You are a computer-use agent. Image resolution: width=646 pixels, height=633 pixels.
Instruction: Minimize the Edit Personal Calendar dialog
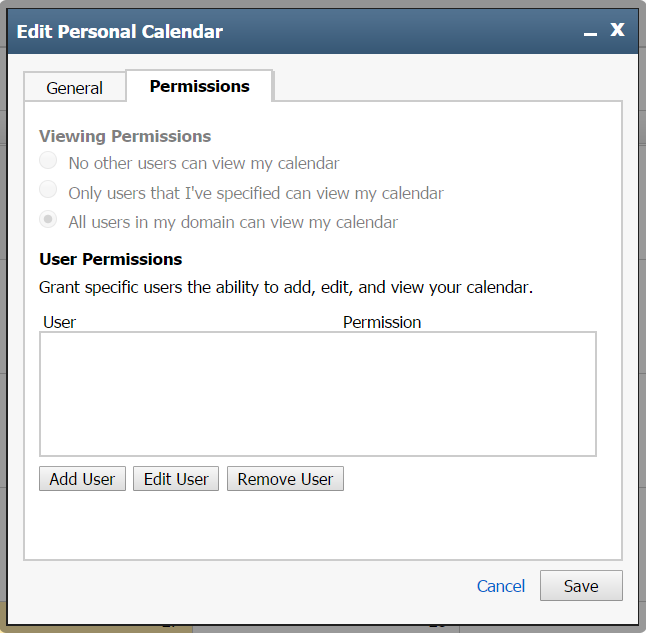[590, 32]
